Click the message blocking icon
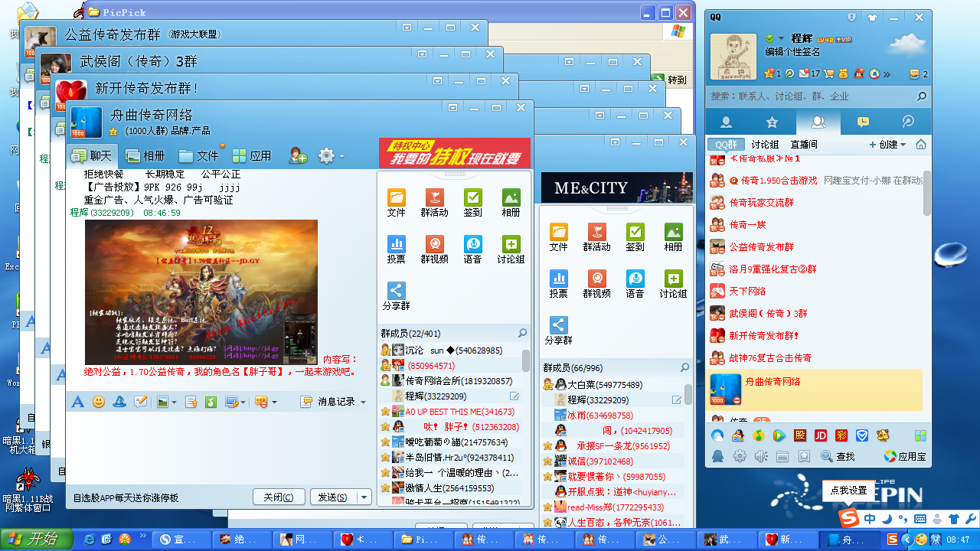Image resolution: width=980 pixels, height=551 pixels. point(260,402)
